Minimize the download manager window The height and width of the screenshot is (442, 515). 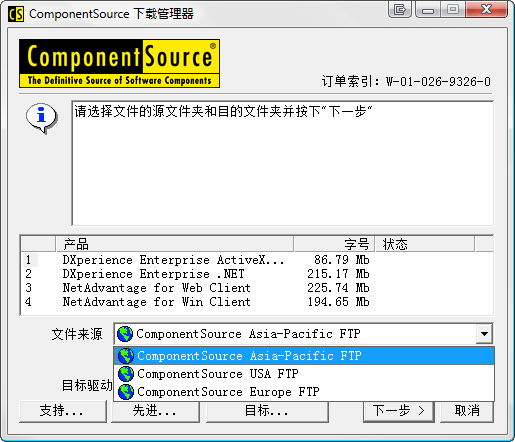pos(428,9)
